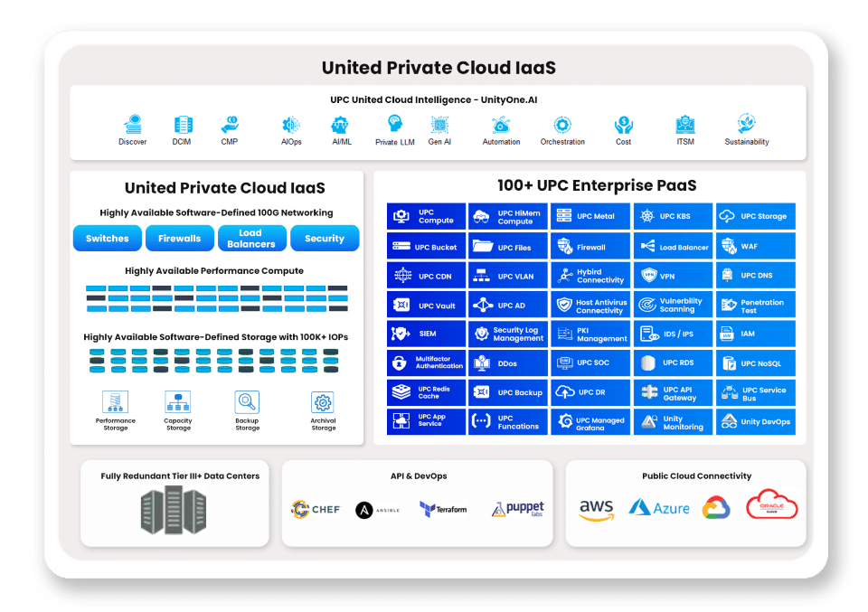Click the Gen AI icon
Image resolution: width=868 pixels, height=612 pixels.
tap(440, 125)
